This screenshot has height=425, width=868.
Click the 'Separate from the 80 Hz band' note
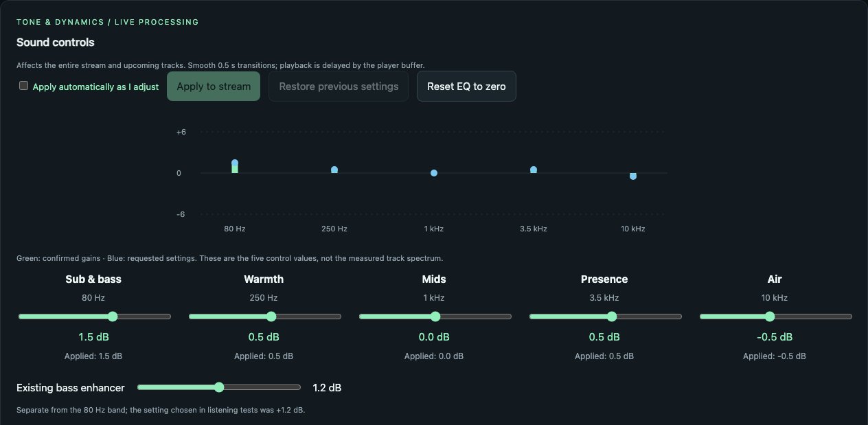(x=161, y=411)
